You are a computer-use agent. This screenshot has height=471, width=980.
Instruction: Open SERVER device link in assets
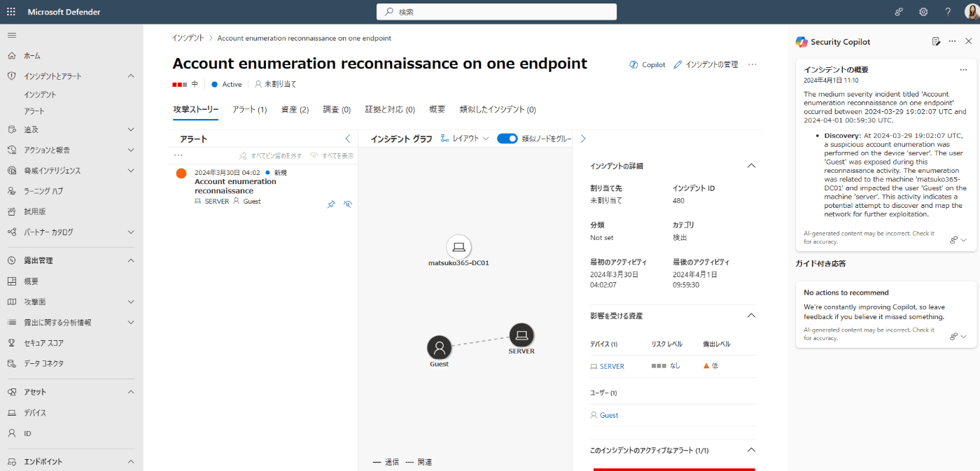612,366
